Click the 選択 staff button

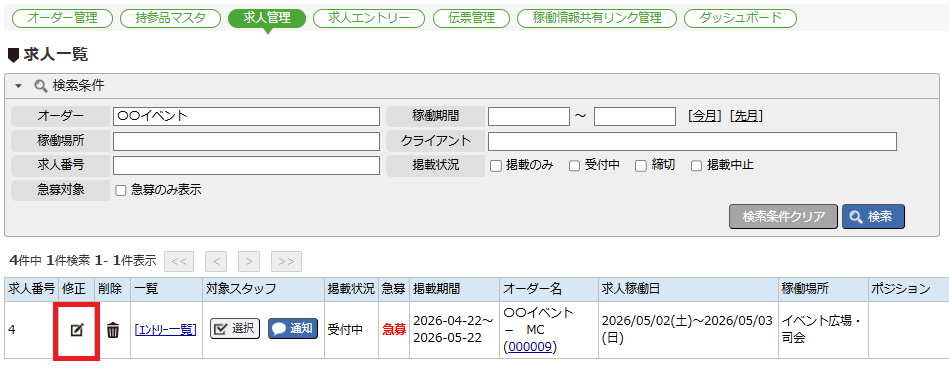[x=235, y=329]
